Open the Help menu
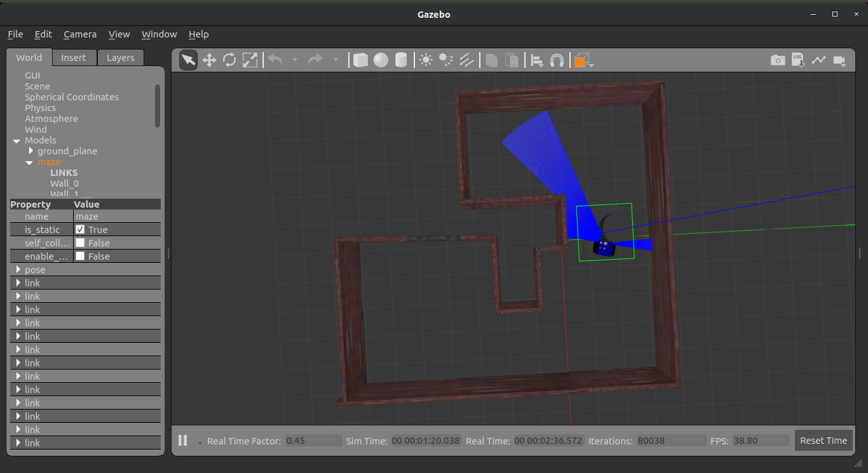Screen dimensions: 868x473 pyautogui.click(x=198, y=34)
